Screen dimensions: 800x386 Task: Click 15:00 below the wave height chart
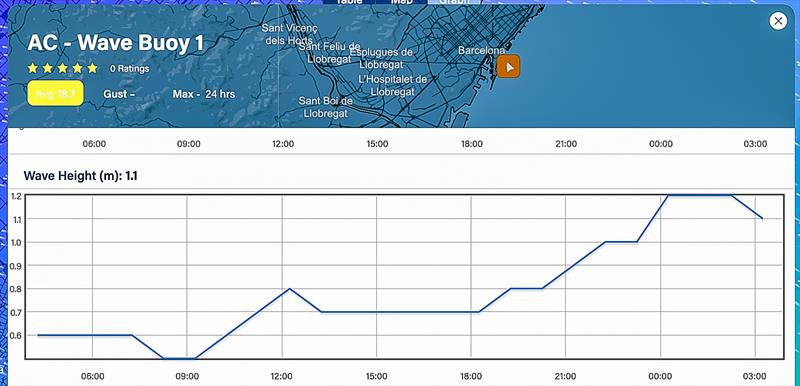pos(376,376)
